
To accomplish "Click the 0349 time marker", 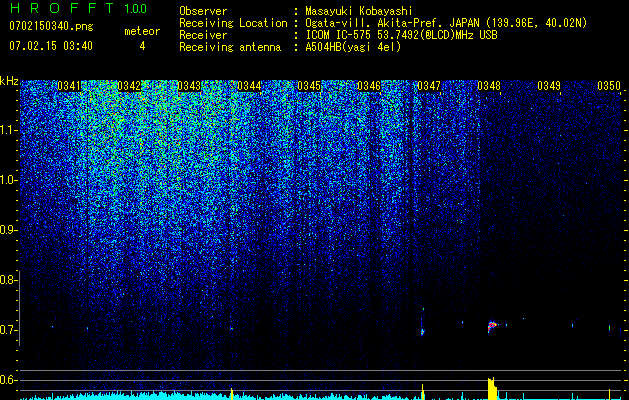I will point(549,86).
